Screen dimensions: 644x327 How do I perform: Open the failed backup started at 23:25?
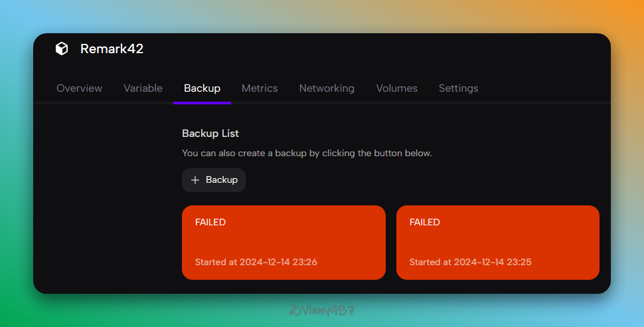point(497,243)
